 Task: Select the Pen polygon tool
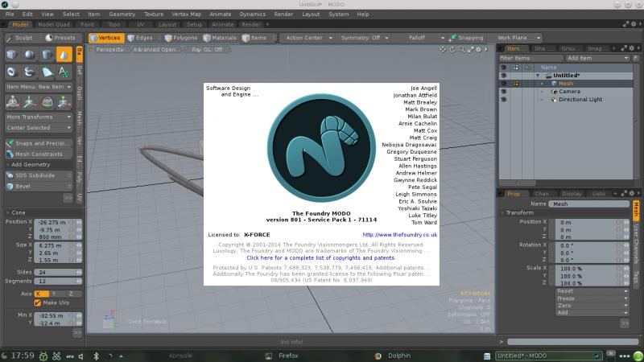click(x=47, y=72)
